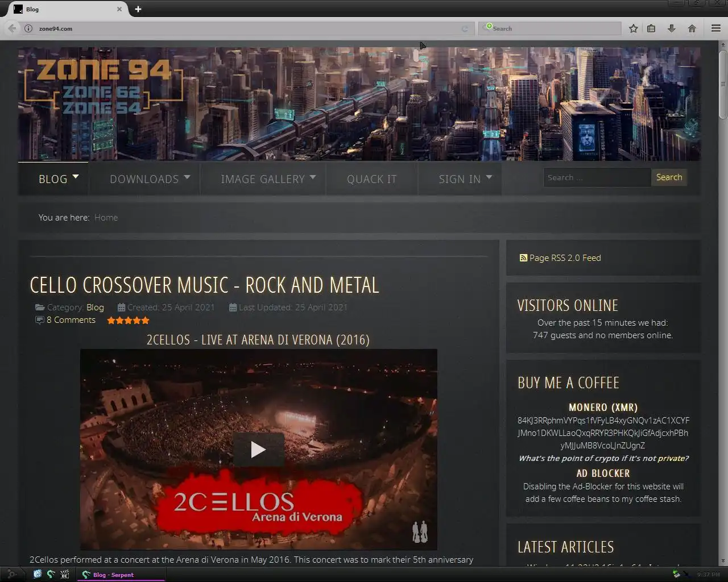
Task: Go to the browser home page icon
Action: coord(692,28)
